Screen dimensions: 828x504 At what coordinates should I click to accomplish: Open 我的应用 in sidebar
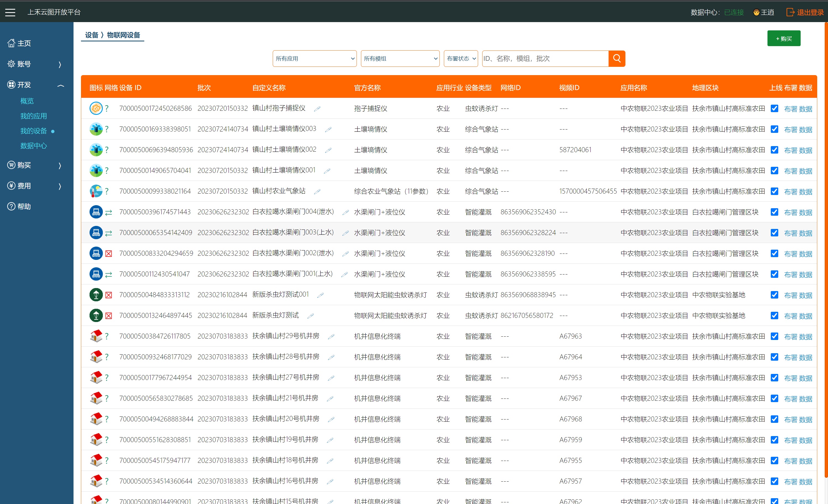point(34,116)
